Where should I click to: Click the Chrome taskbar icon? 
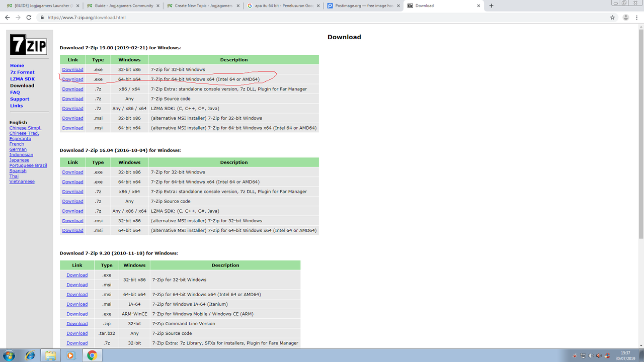pyautogui.click(x=92, y=355)
